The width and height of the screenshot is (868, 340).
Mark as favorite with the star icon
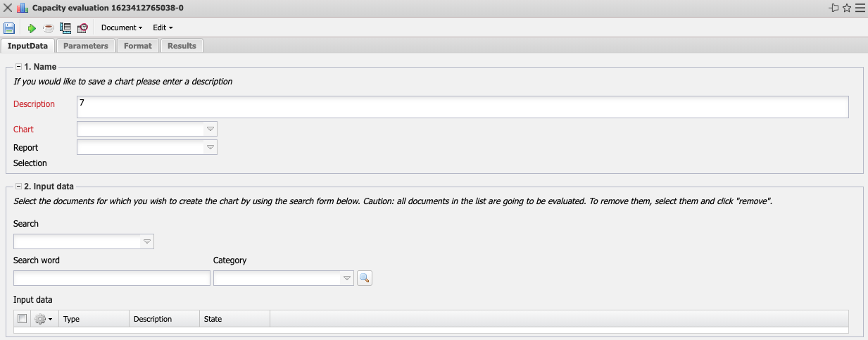click(847, 8)
